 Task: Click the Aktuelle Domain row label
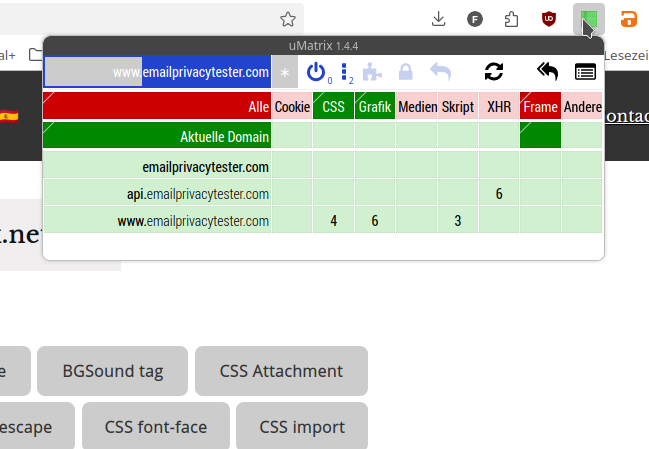pyautogui.click(x=157, y=135)
